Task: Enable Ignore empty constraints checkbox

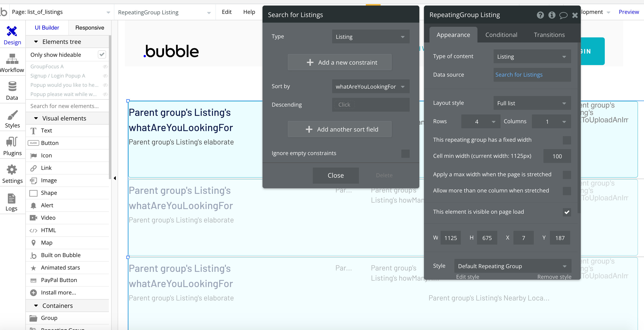Action: (405, 153)
